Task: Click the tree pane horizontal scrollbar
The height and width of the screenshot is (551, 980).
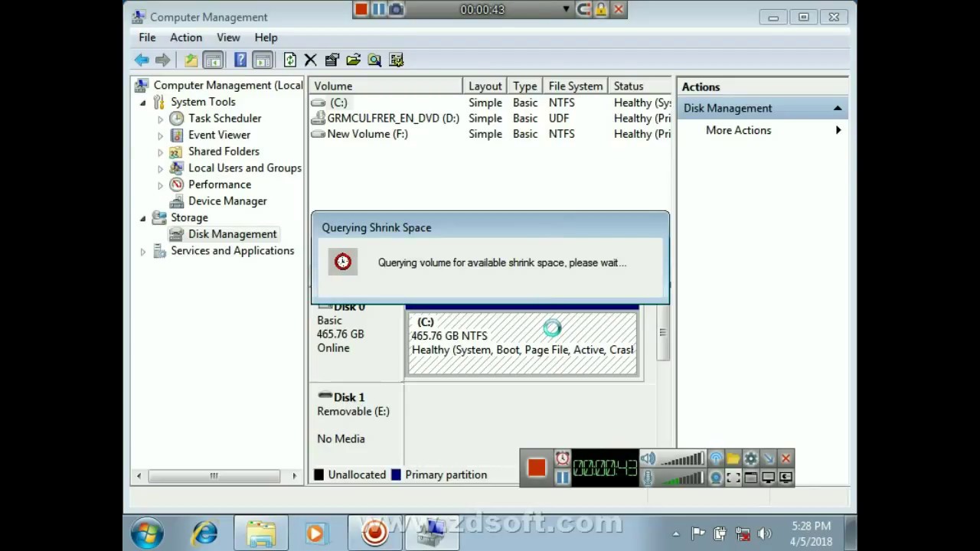Action: 215,476
